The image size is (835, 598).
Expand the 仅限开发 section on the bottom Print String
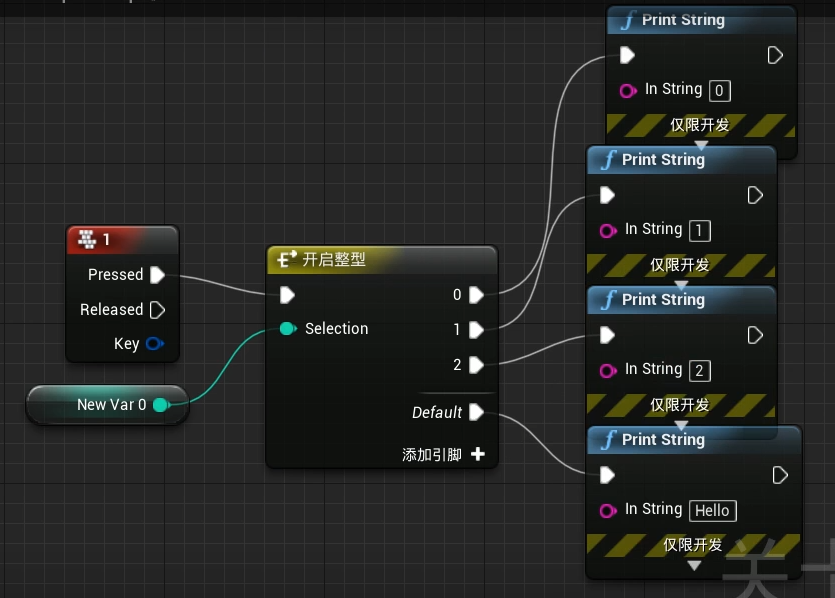tap(694, 565)
